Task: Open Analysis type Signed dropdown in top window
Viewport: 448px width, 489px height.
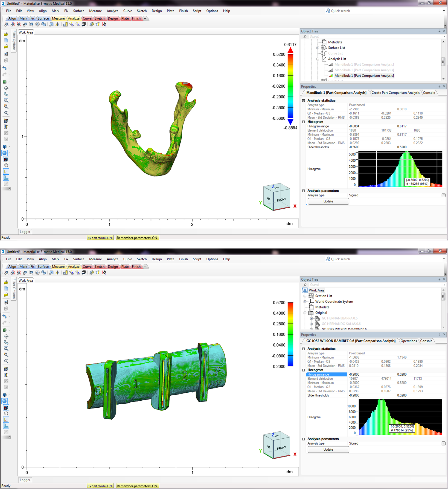Action: coord(443,195)
